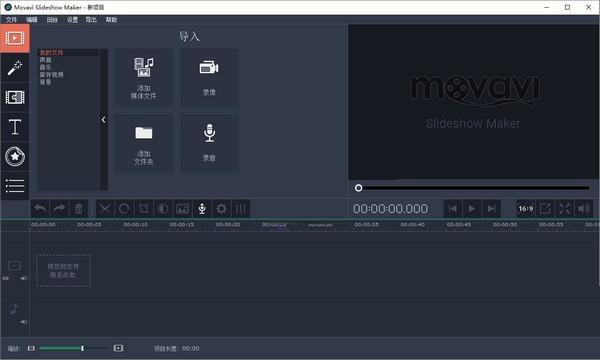This screenshot has height=360, width=600.
Task: Mute the video track speaker
Action: 24,278
